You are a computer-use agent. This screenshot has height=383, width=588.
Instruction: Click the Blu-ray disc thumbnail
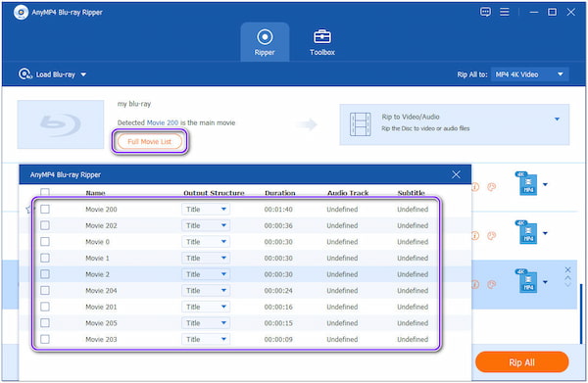[61, 124]
